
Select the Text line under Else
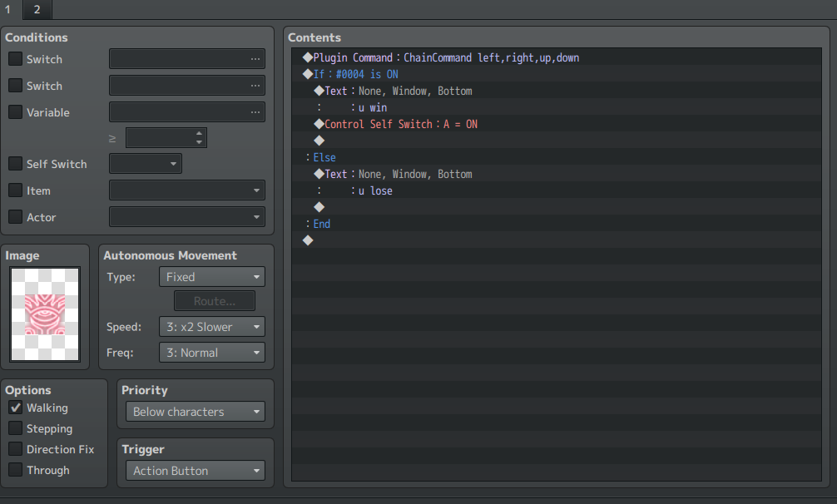[x=557, y=174]
